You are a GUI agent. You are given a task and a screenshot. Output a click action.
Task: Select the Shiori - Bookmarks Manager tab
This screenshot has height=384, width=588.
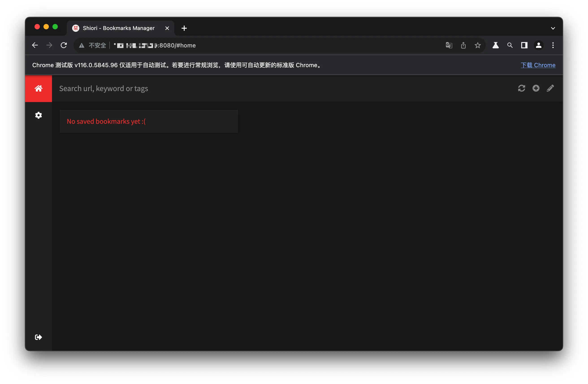[119, 28]
